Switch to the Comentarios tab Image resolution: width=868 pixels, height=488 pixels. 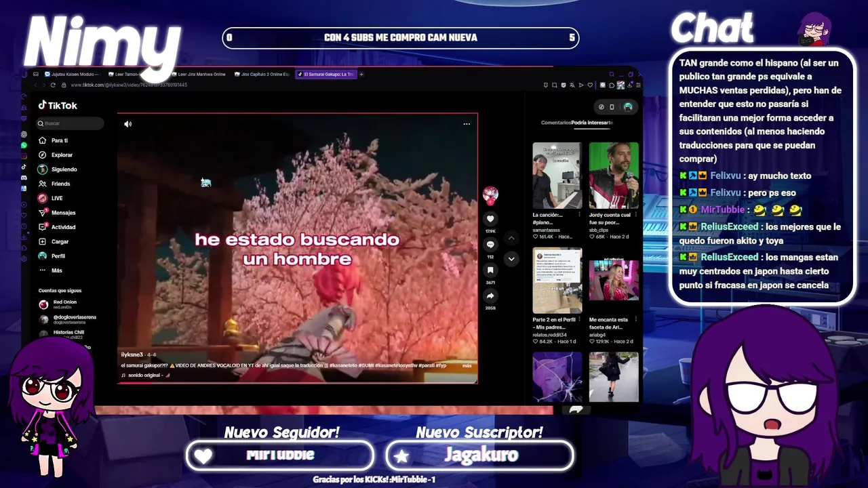[556, 123]
